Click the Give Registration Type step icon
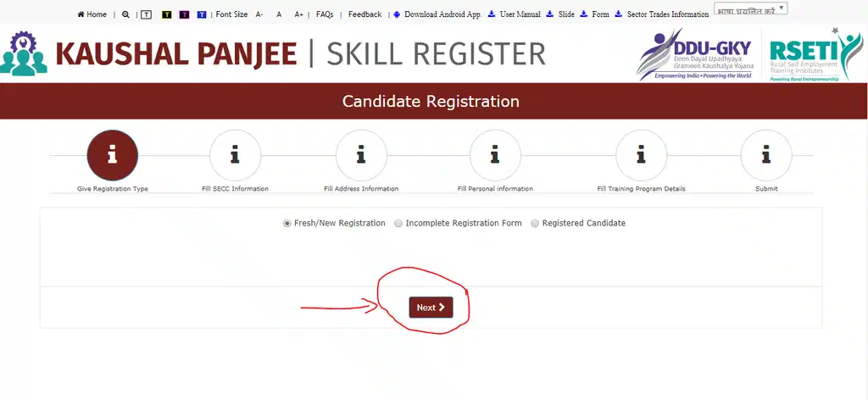 click(x=112, y=155)
